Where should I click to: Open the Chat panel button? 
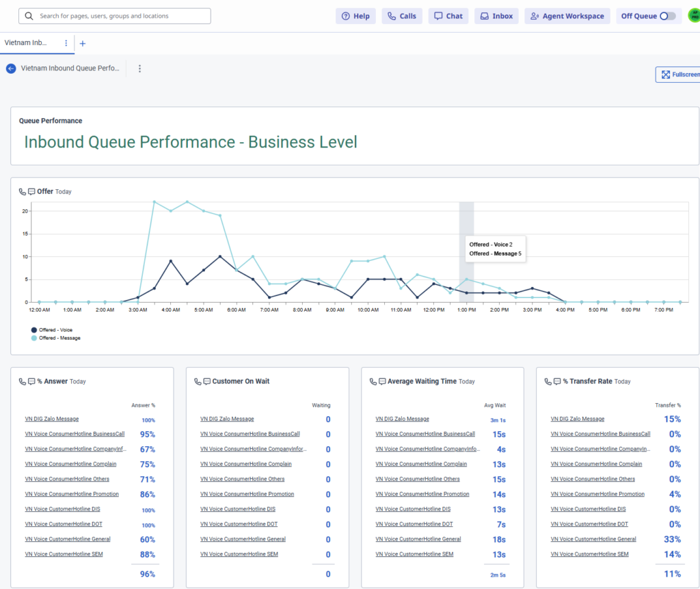point(448,16)
